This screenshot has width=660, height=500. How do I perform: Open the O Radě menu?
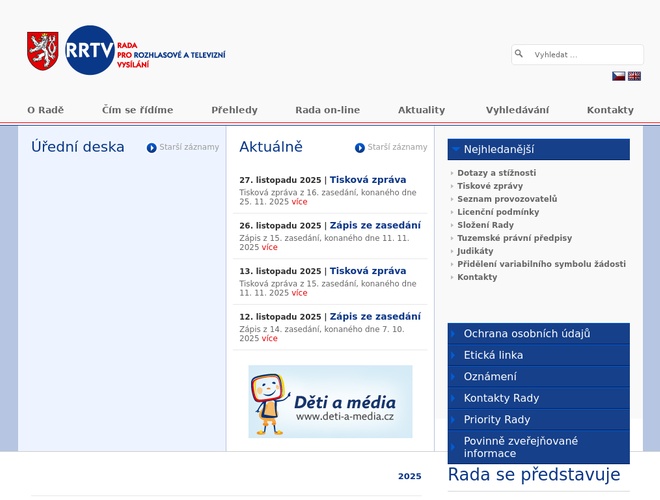coord(45,110)
